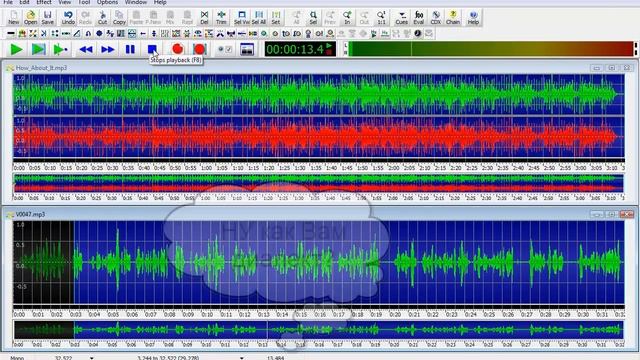This screenshot has width=640, height=360.
Task: Start playback with green Play button
Action: (16, 49)
